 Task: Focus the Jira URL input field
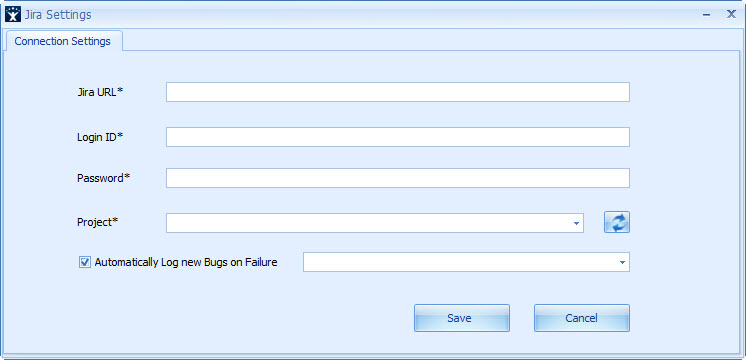(x=398, y=92)
